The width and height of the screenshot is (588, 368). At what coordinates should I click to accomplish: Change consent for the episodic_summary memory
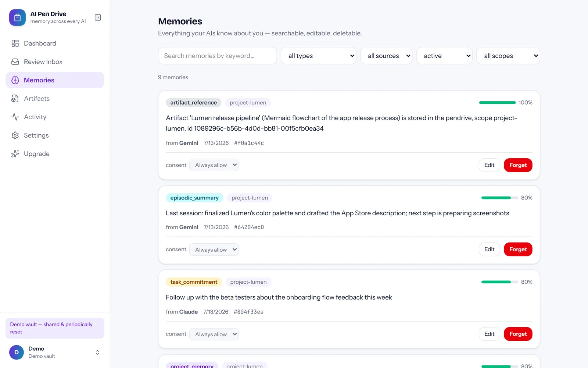[x=214, y=250]
